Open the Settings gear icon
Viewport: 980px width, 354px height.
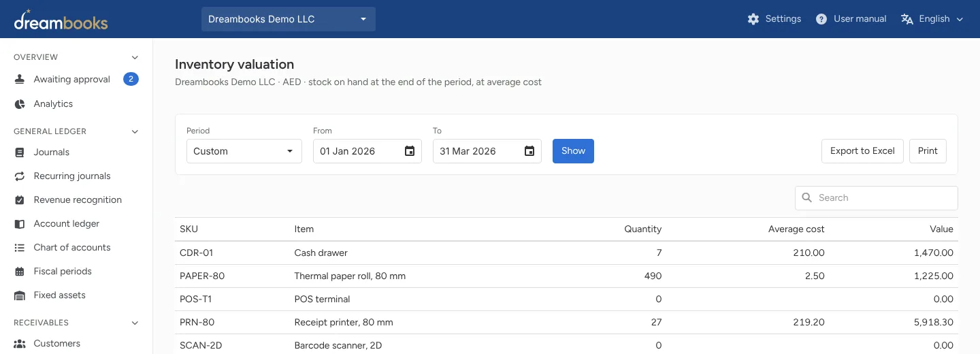[753, 19]
